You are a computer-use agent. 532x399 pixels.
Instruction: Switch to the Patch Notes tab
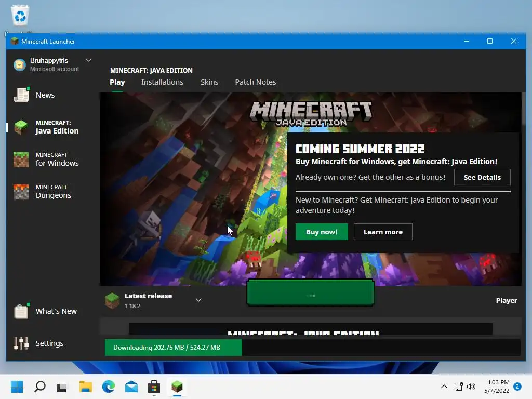pyautogui.click(x=256, y=82)
